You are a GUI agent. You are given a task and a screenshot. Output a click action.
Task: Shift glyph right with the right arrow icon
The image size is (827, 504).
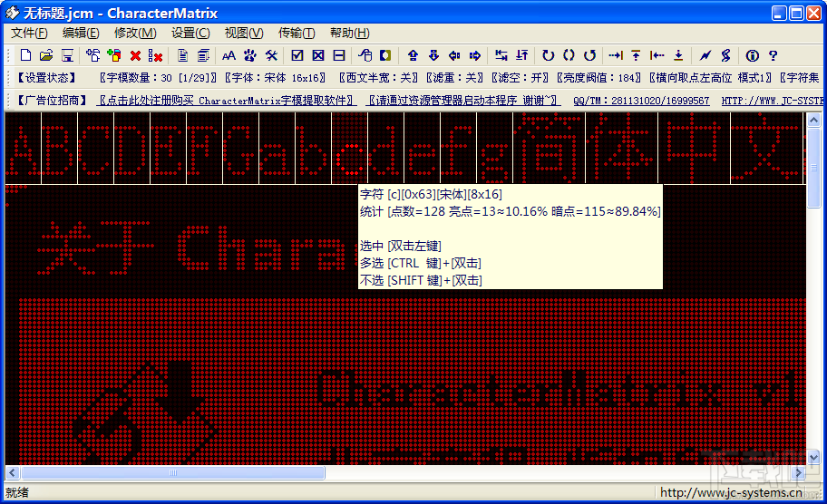click(x=474, y=55)
